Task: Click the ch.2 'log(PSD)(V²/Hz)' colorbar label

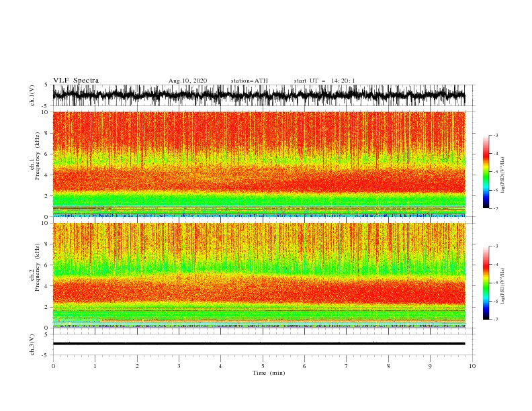Action: click(502, 286)
